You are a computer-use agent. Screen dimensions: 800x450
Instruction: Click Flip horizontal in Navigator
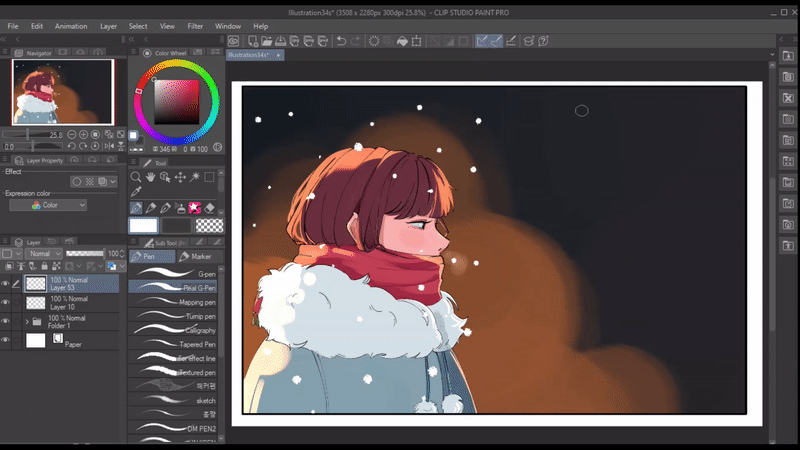(109, 146)
